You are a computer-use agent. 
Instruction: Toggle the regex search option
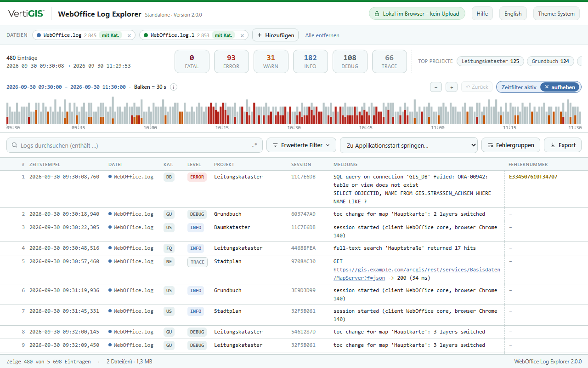[255, 145]
